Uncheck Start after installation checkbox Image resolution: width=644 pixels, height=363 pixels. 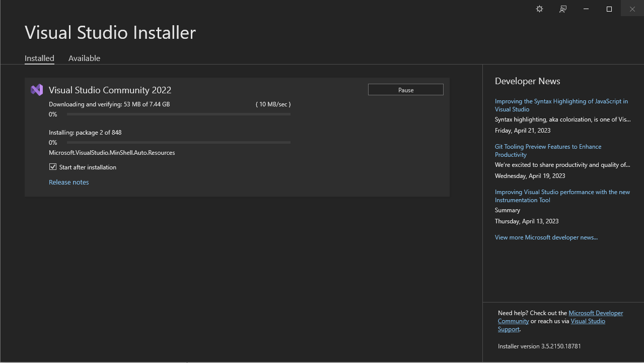click(53, 167)
